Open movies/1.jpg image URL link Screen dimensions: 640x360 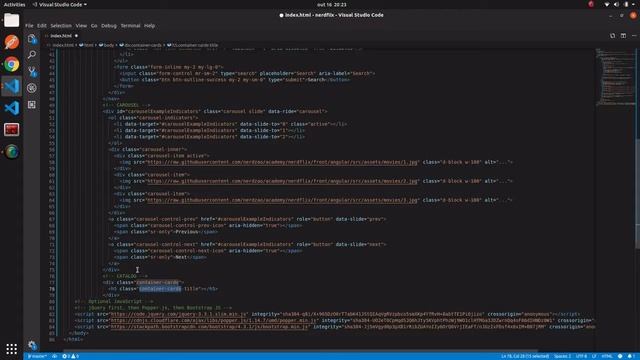coord(282,162)
